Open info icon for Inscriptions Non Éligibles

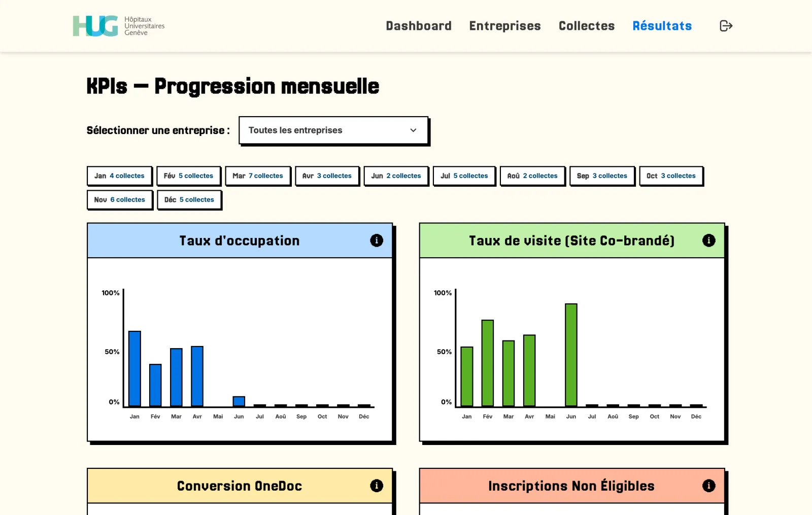[x=708, y=486]
